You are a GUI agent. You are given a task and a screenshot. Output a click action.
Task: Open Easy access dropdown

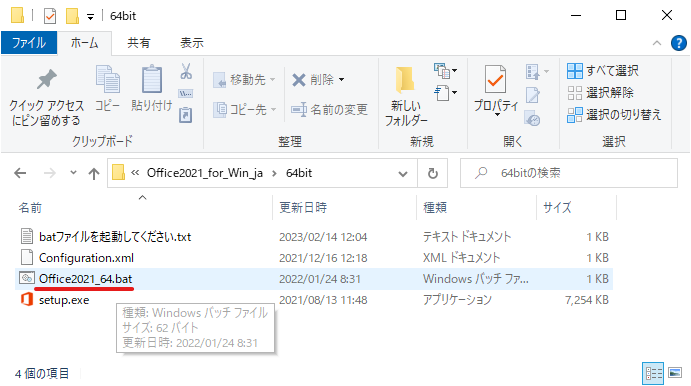coord(445,93)
